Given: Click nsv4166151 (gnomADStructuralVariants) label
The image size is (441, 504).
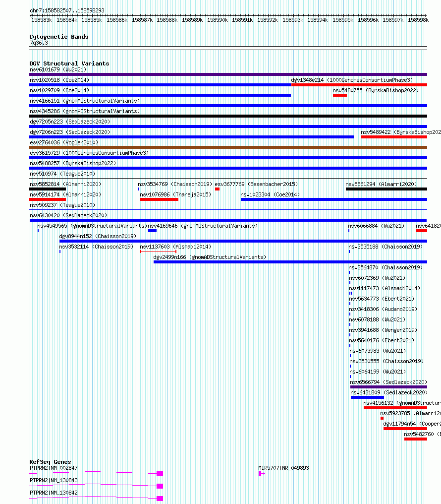Looking at the screenshot, I should tap(85, 101).
